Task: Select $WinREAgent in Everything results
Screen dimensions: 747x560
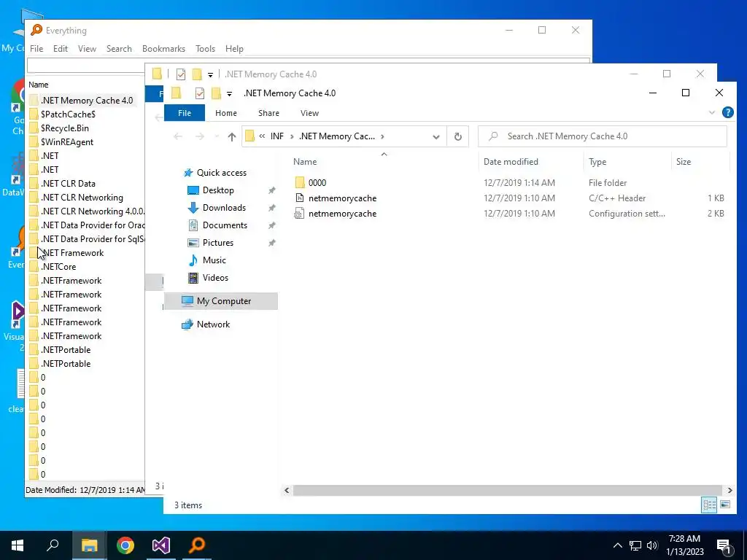Action: click(67, 142)
